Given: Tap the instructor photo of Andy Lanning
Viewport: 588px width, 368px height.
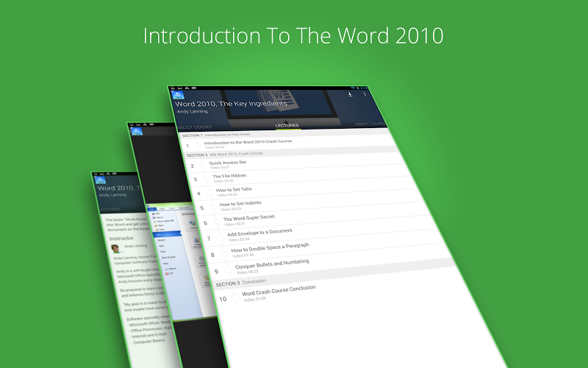Looking at the screenshot, I should [x=115, y=249].
